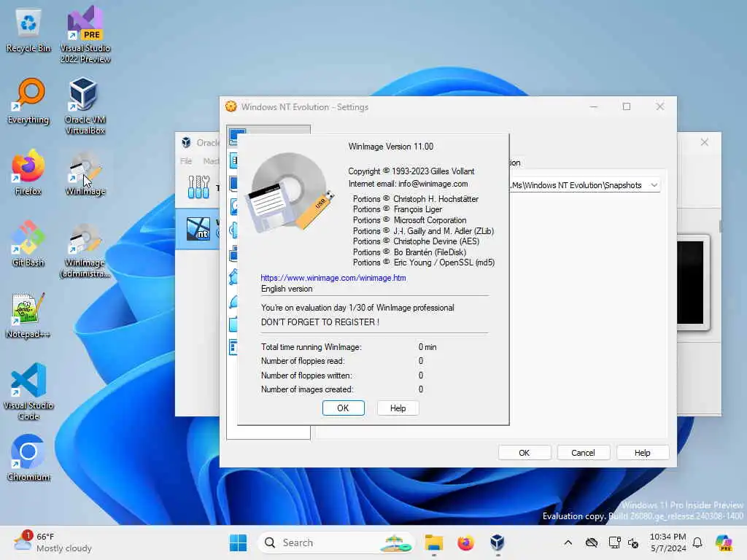Select the Git Bash desktop shortcut
The width and height of the screenshot is (747, 560).
click(x=28, y=244)
